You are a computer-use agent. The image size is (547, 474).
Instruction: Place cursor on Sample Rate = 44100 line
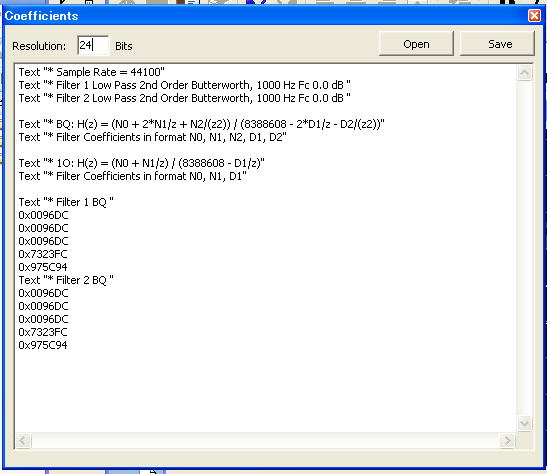click(x=91, y=72)
